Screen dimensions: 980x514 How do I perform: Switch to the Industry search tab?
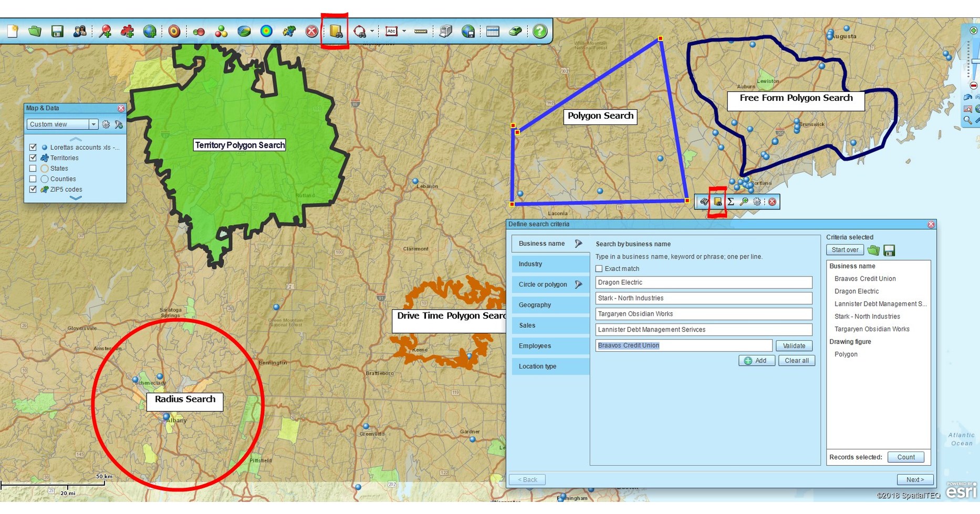(x=529, y=264)
